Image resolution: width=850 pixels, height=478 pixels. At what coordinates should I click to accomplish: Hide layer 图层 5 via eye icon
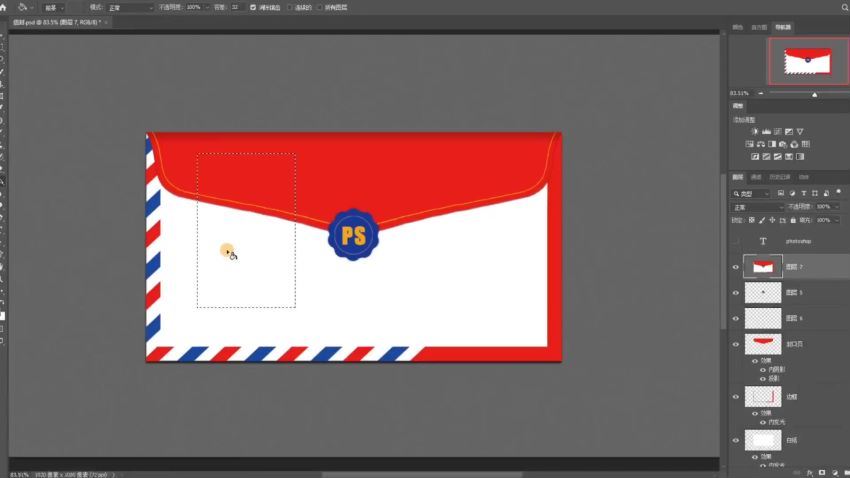[x=736, y=293]
